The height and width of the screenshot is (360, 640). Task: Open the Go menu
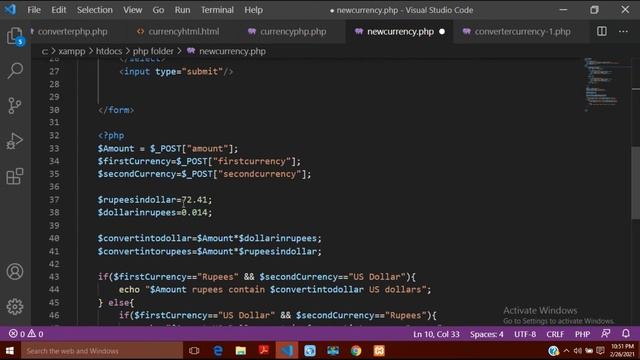(158, 10)
